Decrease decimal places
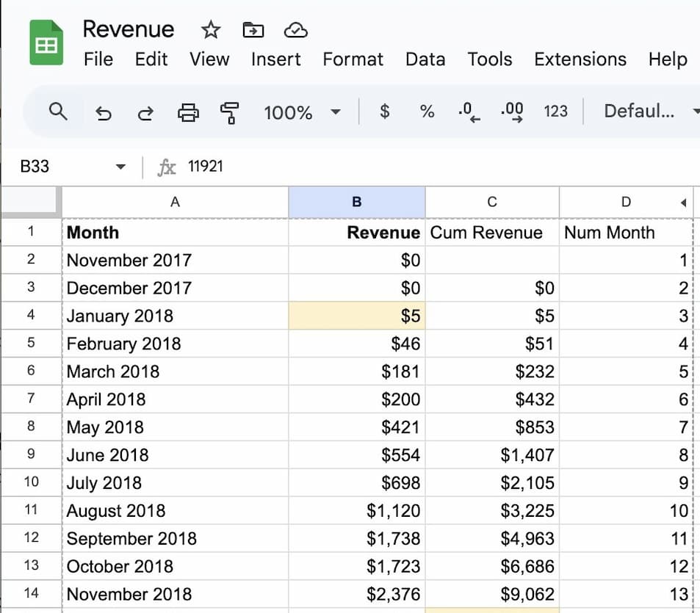This screenshot has width=700, height=613. tap(469, 112)
